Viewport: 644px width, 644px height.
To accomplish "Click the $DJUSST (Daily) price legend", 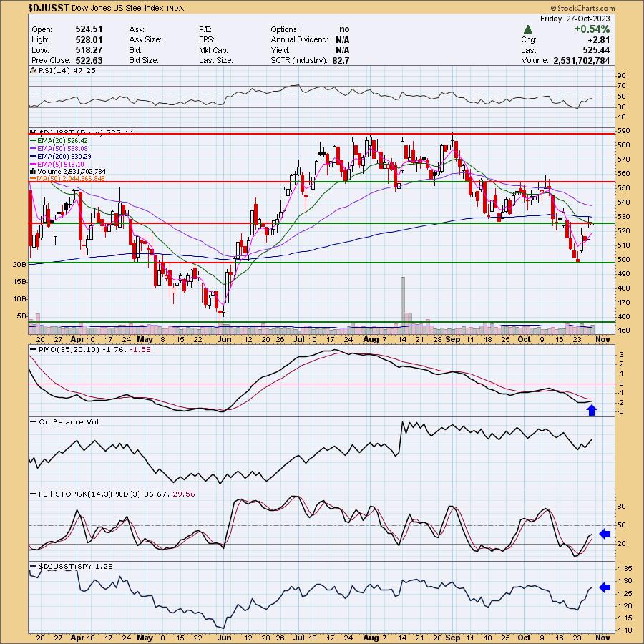I will point(85,132).
